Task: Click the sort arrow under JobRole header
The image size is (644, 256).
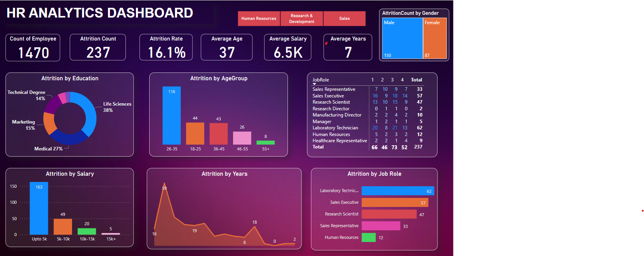Action: tap(314, 84)
